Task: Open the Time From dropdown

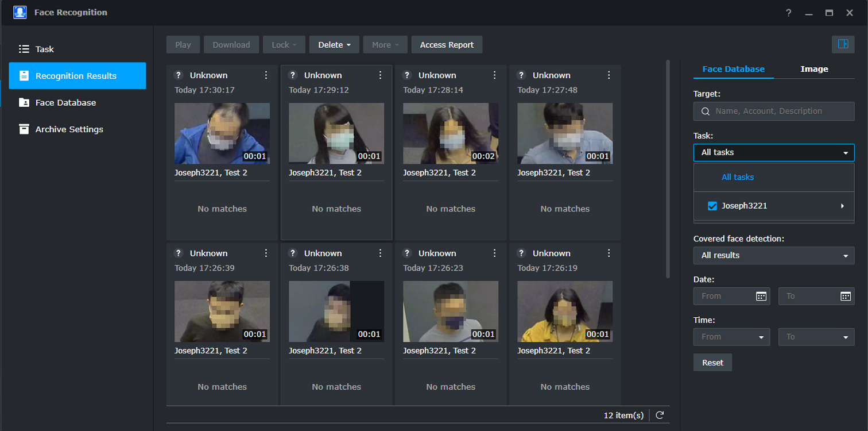Action: tap(731, 337)
